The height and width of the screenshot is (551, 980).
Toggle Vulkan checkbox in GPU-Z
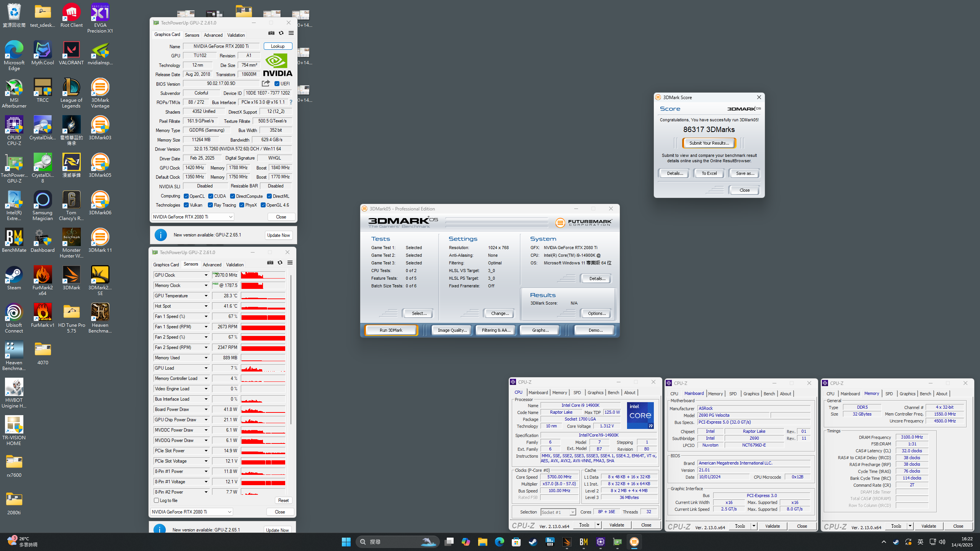coord(186,205)
